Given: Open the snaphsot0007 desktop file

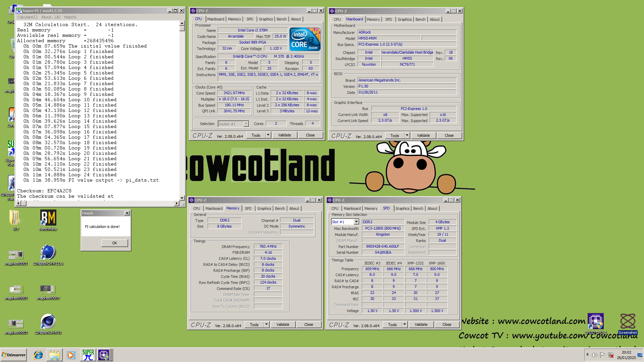Looking at the screenshot, I should coord(48,292).
